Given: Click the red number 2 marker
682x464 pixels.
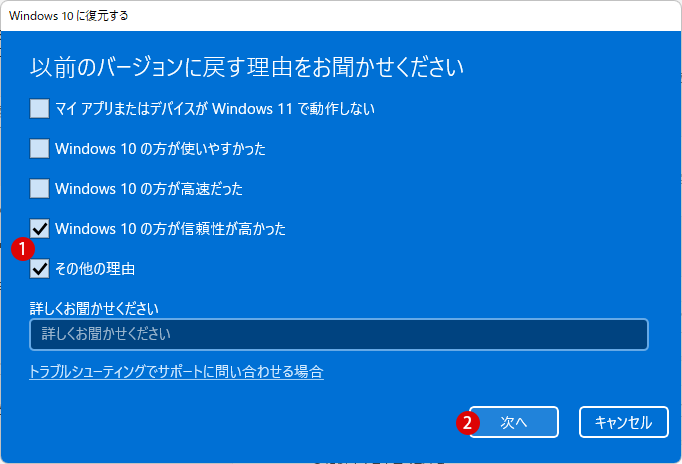Looking at the screenshot, I should click(x=468, y=422).
